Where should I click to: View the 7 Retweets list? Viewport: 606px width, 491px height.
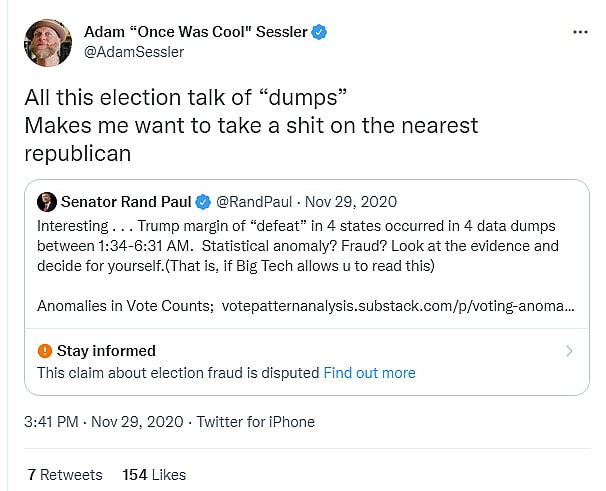(65, 474)
